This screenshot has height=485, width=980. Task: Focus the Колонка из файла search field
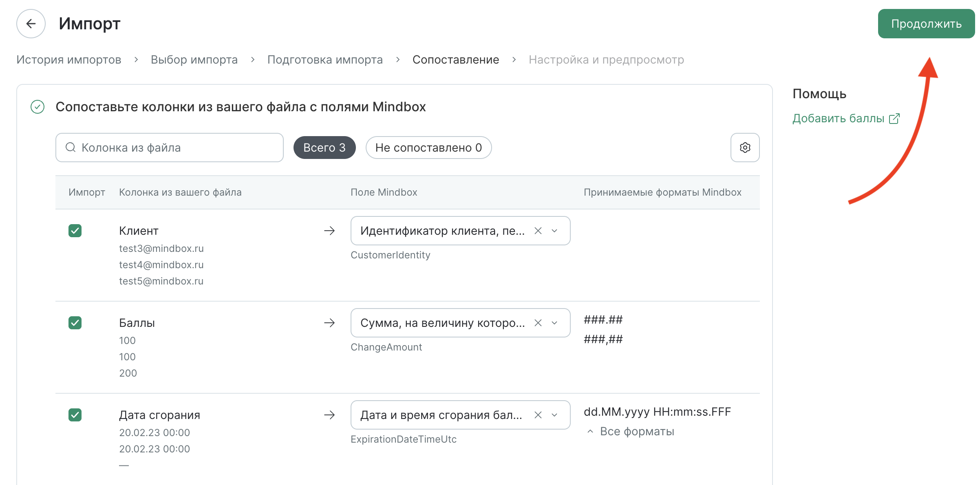click(170, 148)
